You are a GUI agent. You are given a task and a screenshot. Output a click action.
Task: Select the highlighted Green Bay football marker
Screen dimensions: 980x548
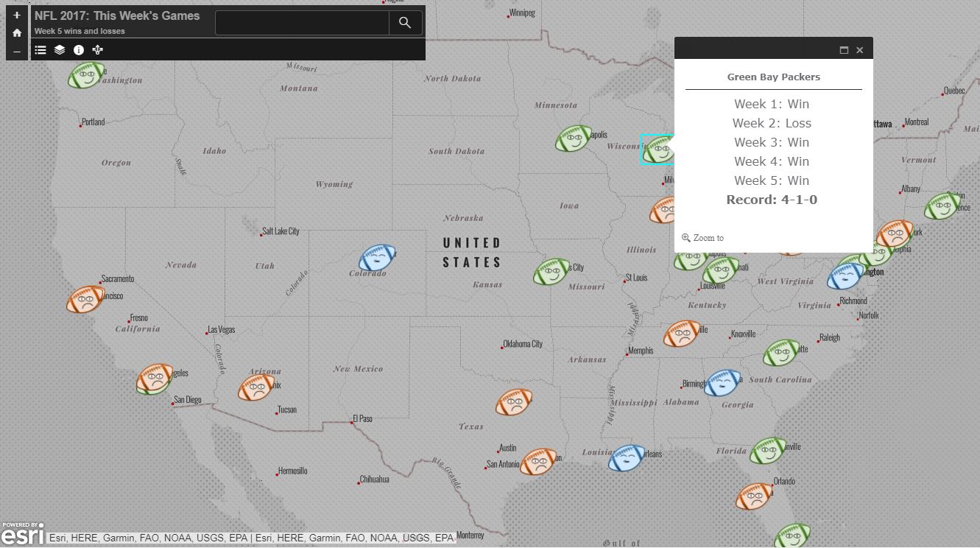point(658,150)
